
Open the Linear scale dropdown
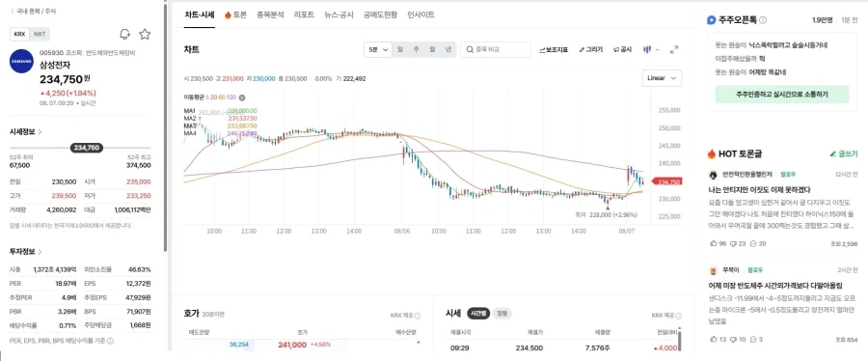662,78
